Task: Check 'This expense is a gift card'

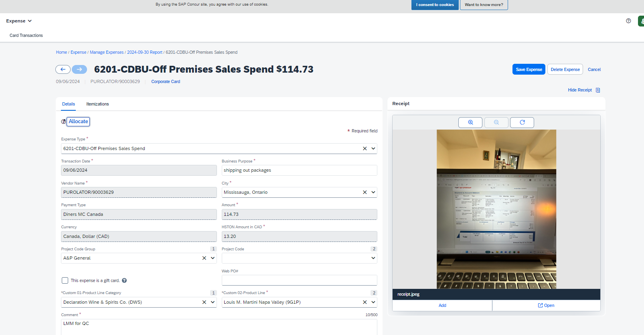Action: (65, 280)
